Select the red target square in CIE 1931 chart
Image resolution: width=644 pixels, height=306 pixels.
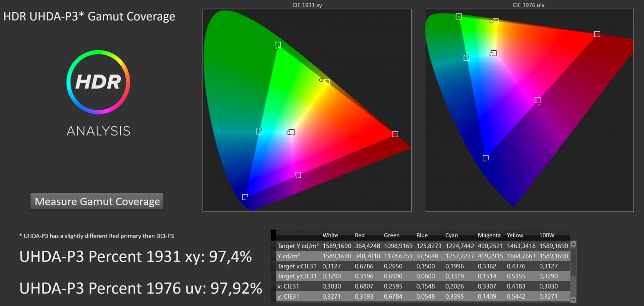(x=395, y=134)
